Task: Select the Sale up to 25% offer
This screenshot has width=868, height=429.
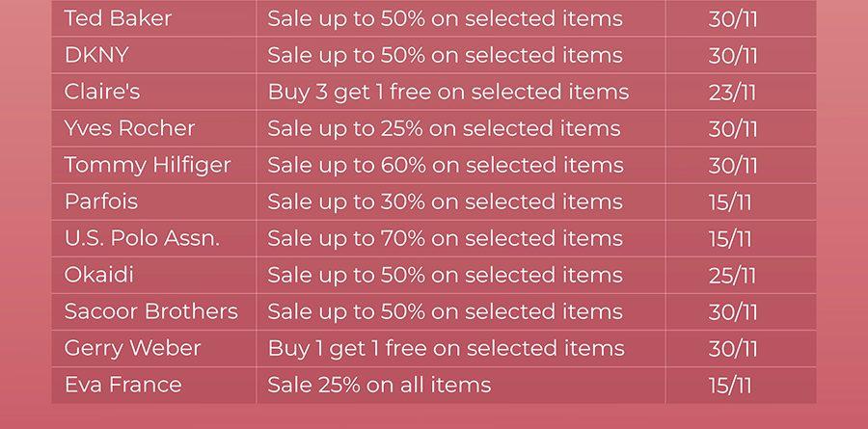Action: (x=444, y=129)
